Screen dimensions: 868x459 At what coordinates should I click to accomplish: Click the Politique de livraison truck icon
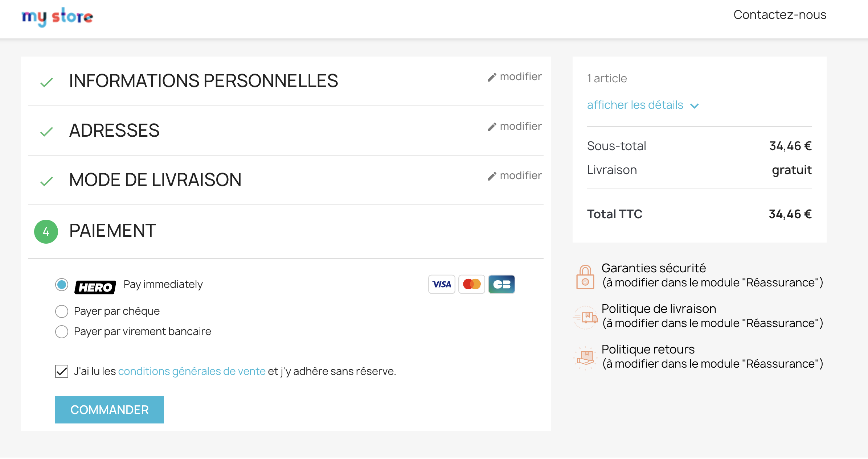(585, 318)
